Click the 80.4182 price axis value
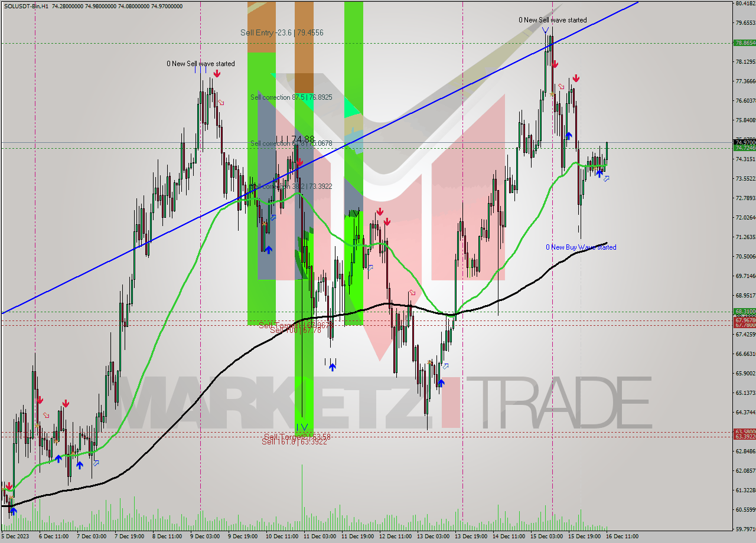This screenshot has width=756, height=543. point(745,3)
